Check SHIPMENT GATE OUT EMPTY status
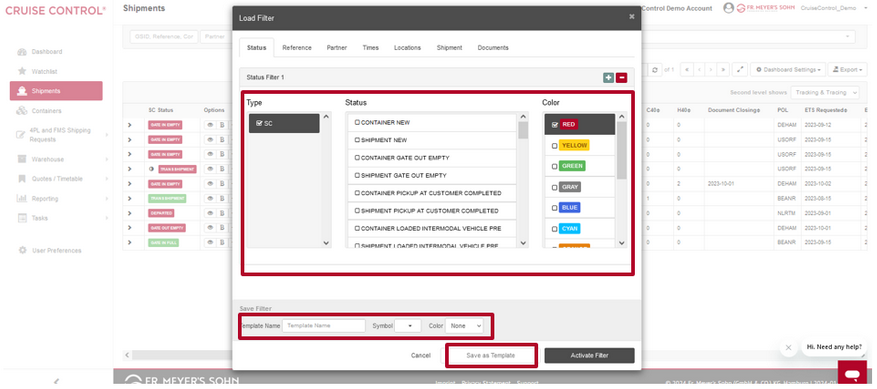Screen dimensions: 877x389 coord(357,175)
